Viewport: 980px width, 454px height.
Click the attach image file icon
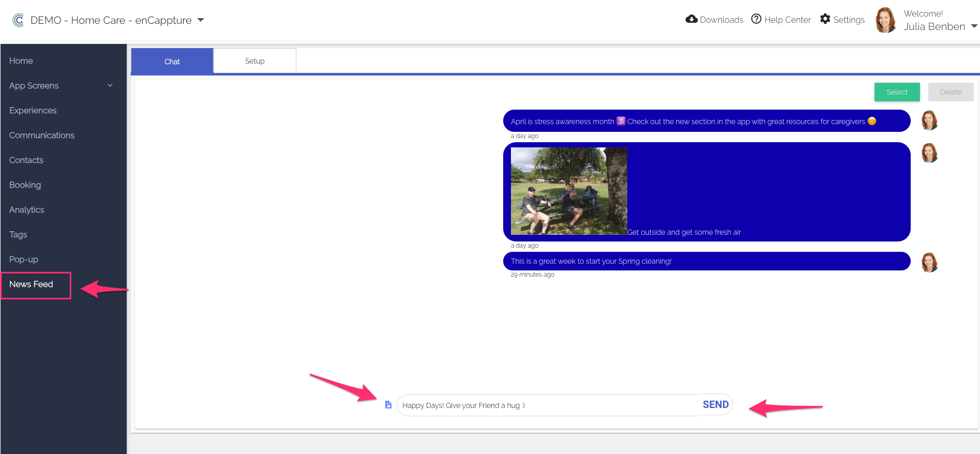point(388,405)
